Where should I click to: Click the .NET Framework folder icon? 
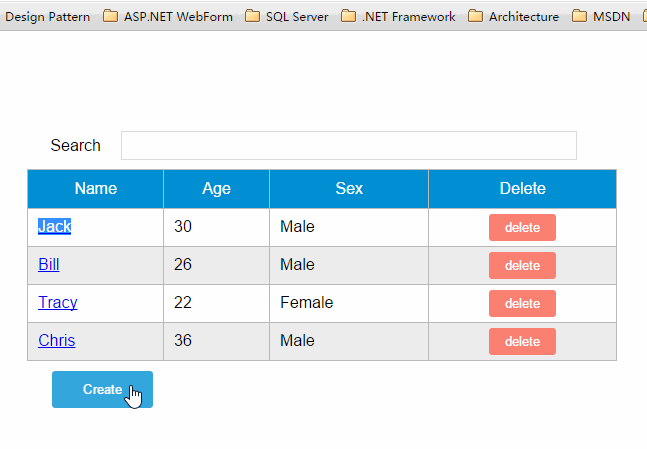(349, 17)
